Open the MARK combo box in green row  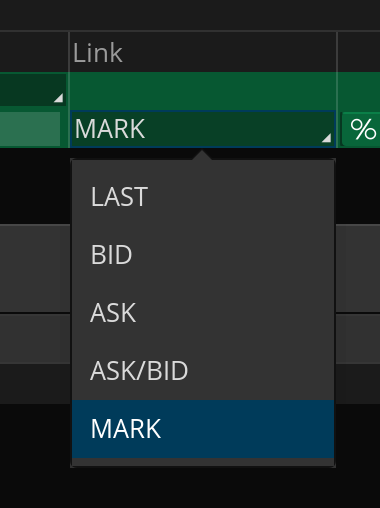(x=203, y=129)
